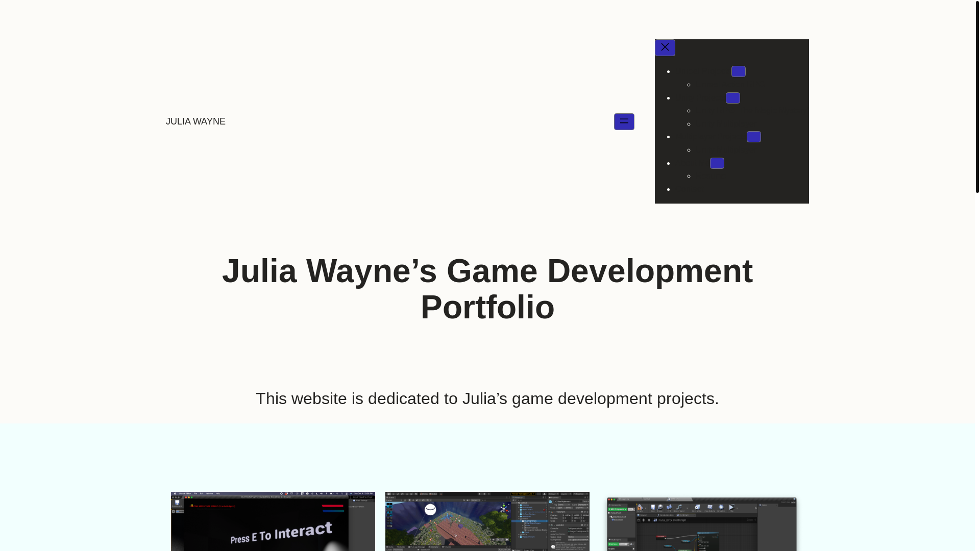Screen dimensions: 980x551
Task: Open the Contact menu link
Action: tap(689, 189)
